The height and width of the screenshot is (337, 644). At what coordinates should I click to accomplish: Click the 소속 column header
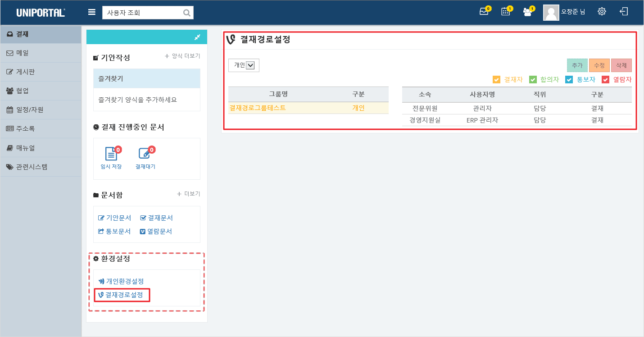425,95
